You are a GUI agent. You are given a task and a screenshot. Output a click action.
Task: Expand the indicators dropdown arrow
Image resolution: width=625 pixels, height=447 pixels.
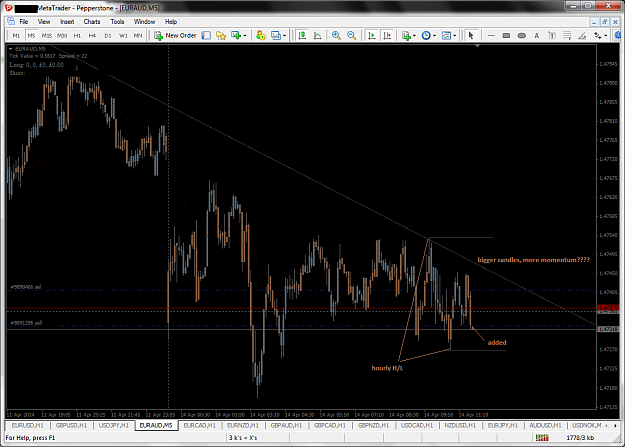415,35
